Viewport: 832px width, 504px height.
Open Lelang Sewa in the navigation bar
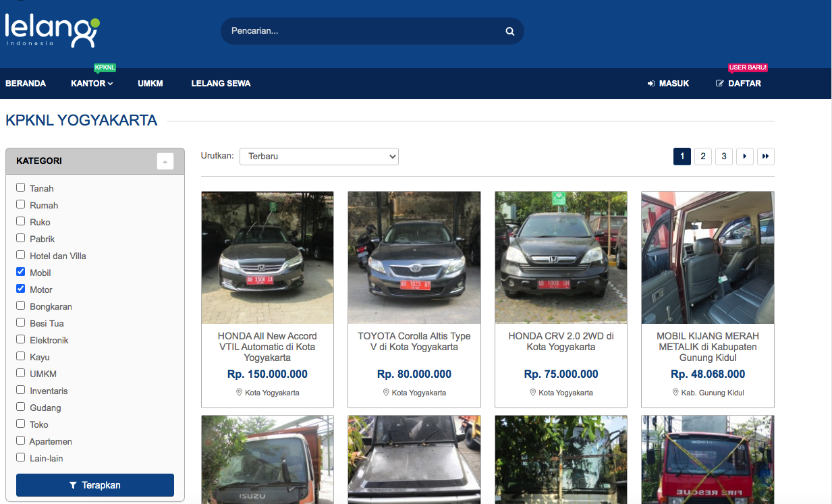coord(221,84)
